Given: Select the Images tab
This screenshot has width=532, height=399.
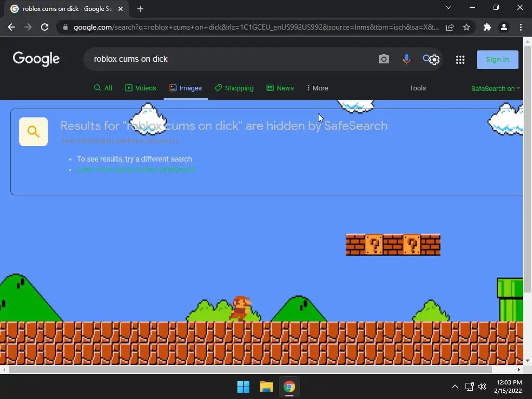Looking at the screenshot, I should click(185, 88).
